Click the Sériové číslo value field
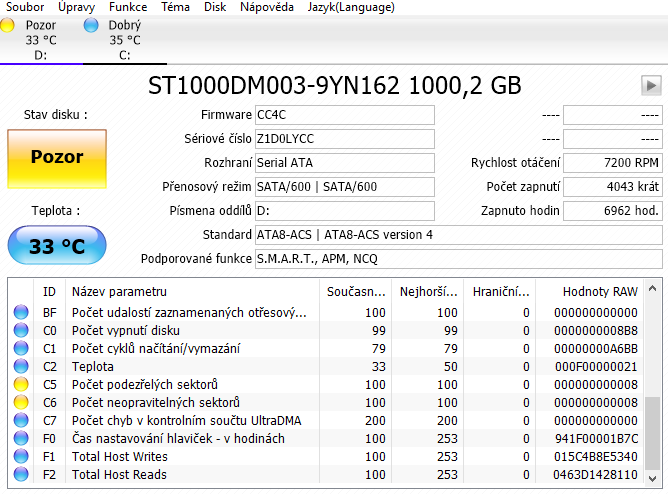The height and width of the screenshot is (494, 668). [x=344, y=139]
